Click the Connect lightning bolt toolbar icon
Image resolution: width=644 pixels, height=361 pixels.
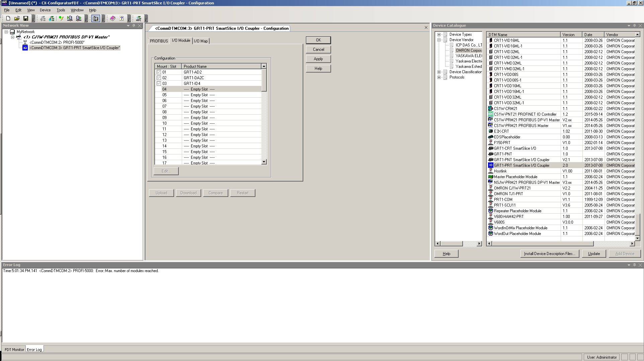61,19
